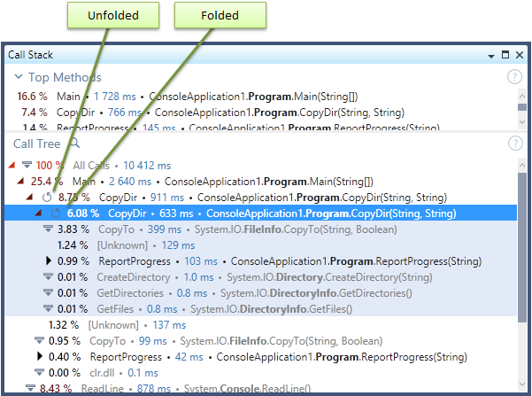The height and width of the screenshot is (396, 532).
Task: Select the ReadLine 878 ms row
Action: (260, 387)
